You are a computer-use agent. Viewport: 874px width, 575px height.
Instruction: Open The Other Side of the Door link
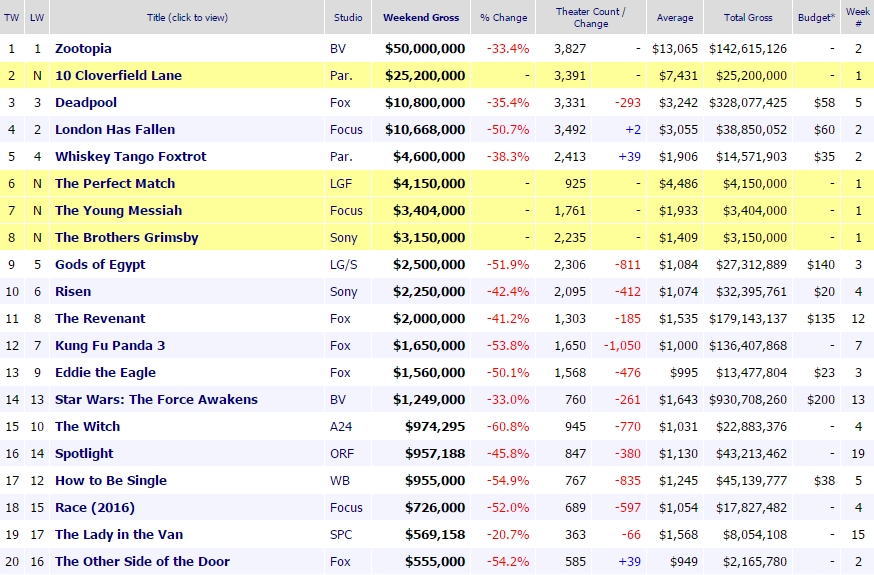click(x=142, y=562)
